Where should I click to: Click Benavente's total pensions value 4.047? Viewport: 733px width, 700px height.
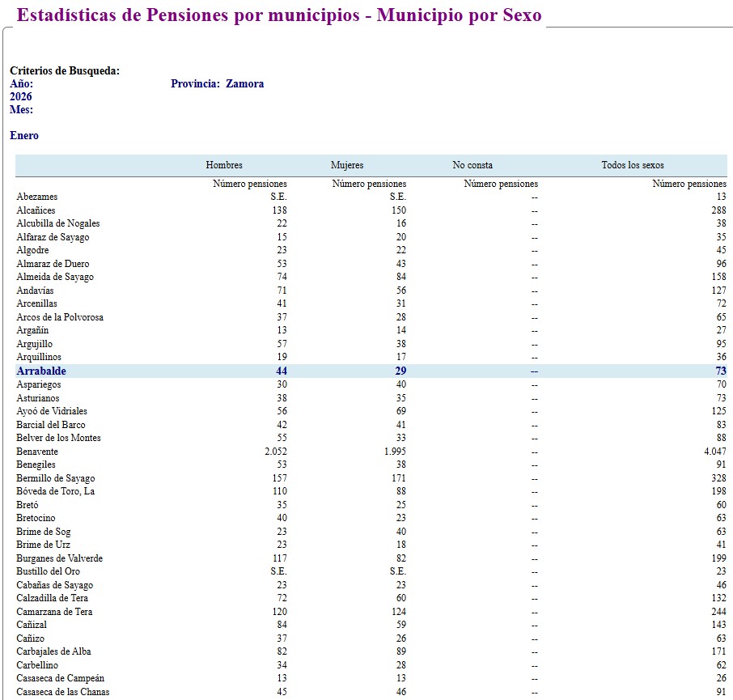pyautogui.click(x=714, y=452)
